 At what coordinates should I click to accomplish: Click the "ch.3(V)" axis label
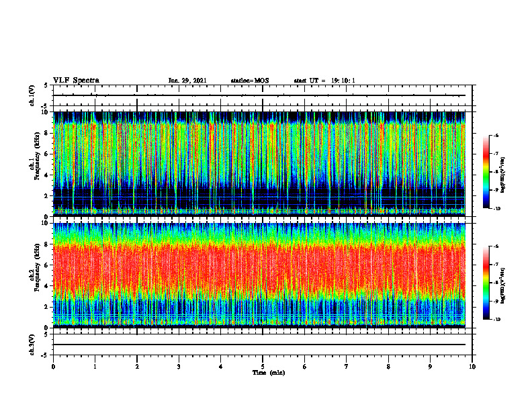pos(32,345)
